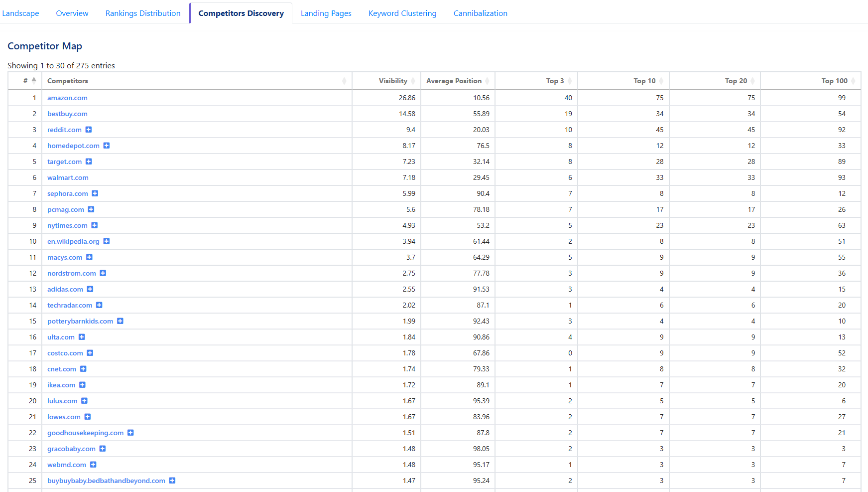Sort by the Competitors column header
868x492 pixels.
pyautogui.click(x=197, y=81)
